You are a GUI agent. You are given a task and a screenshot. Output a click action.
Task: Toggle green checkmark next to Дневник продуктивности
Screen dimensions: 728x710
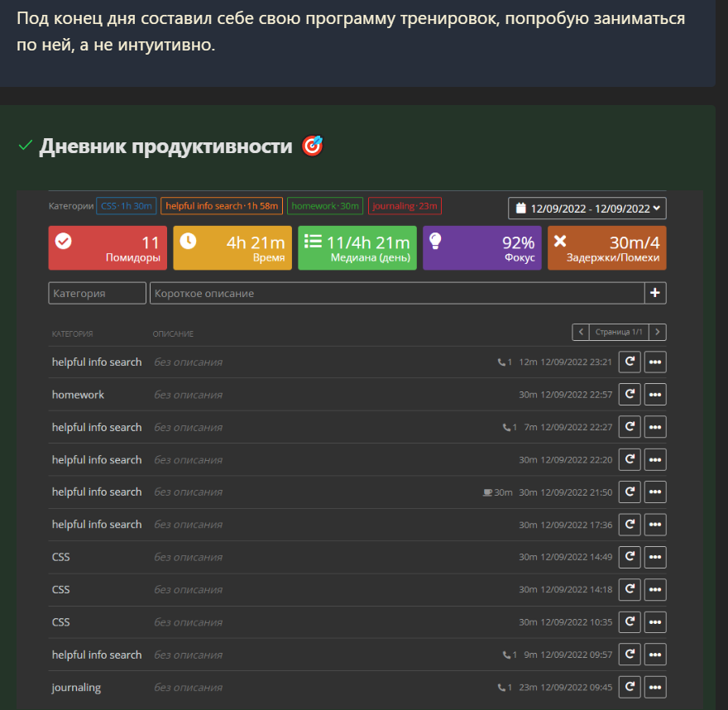click(25, 146)
